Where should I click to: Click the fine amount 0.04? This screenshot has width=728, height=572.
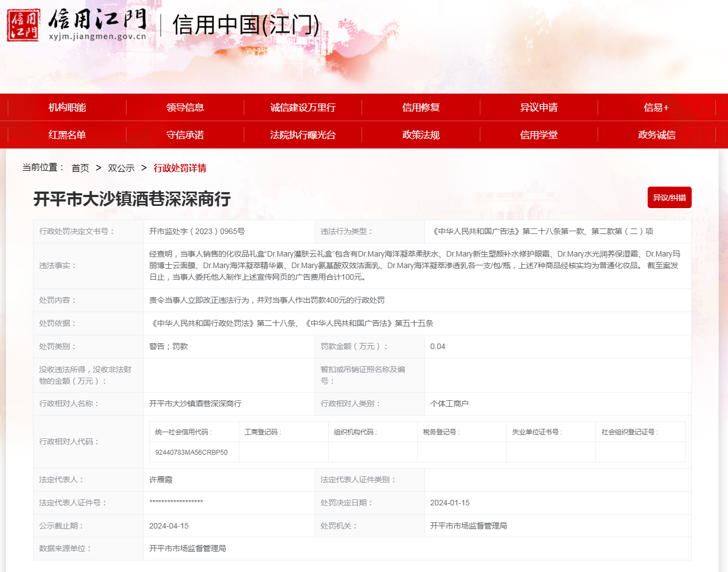coord(437,346)
